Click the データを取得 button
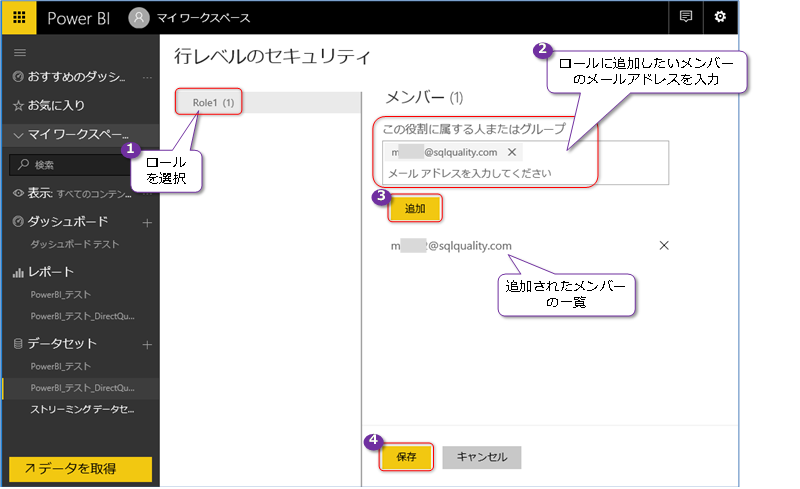The height and width of the screenshot is (489, 800). pos(80,469)
